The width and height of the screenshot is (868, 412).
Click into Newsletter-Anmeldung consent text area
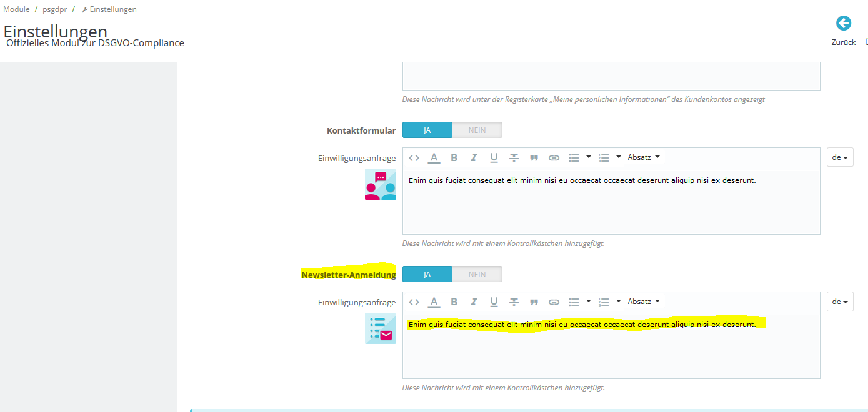tap(611, 346)
